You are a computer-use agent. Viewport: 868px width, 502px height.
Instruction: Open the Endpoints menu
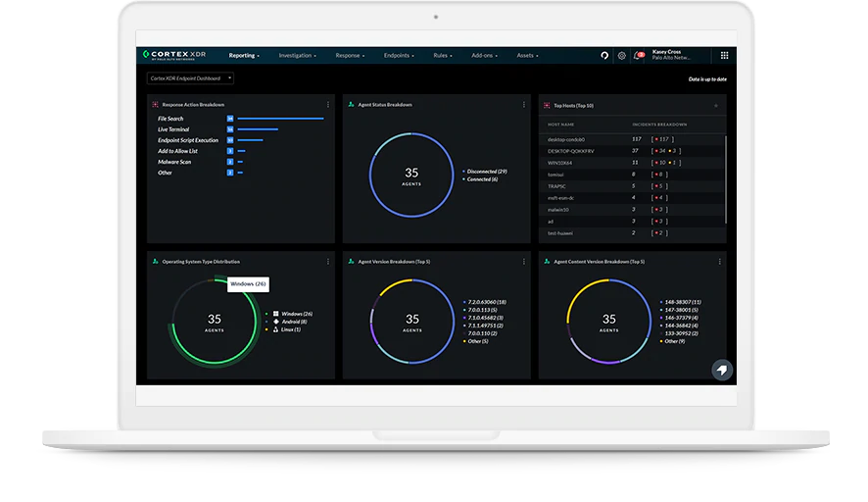pyautogui.click(x=399, y=56)
